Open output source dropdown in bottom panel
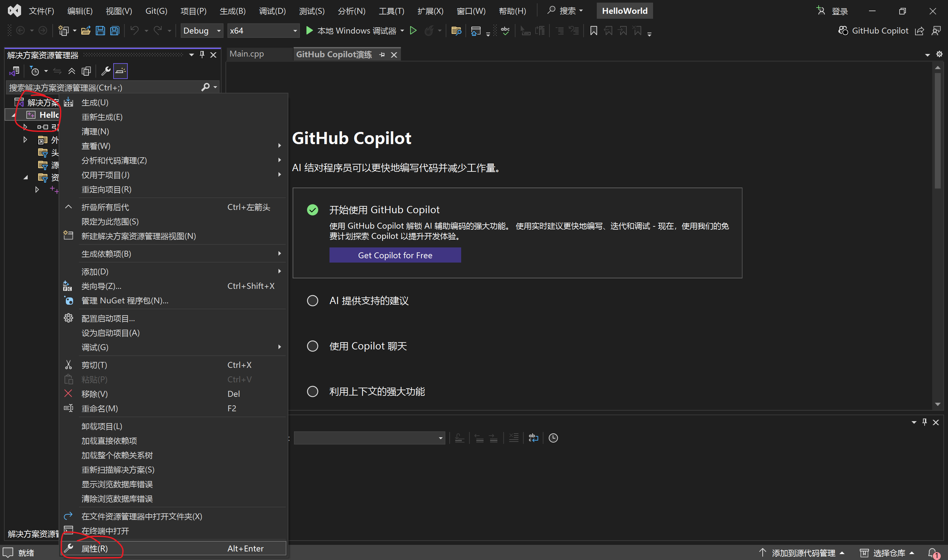Viewport: 948px width, 560px height. point(369,438)
